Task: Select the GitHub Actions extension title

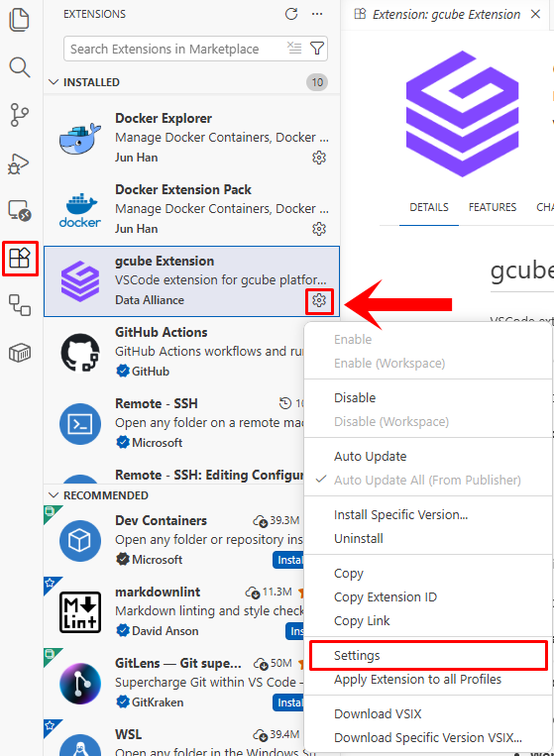Action: (x=161, y=332)
